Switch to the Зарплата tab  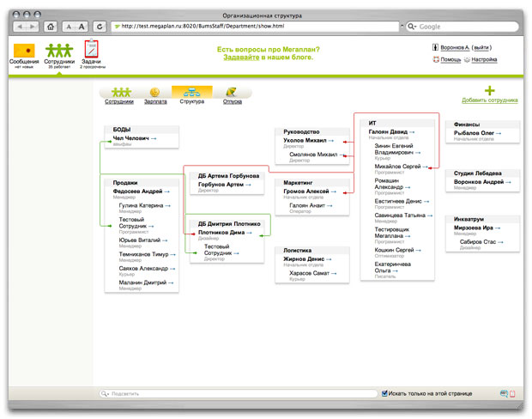pyautogui.click(x=155, y=95)
